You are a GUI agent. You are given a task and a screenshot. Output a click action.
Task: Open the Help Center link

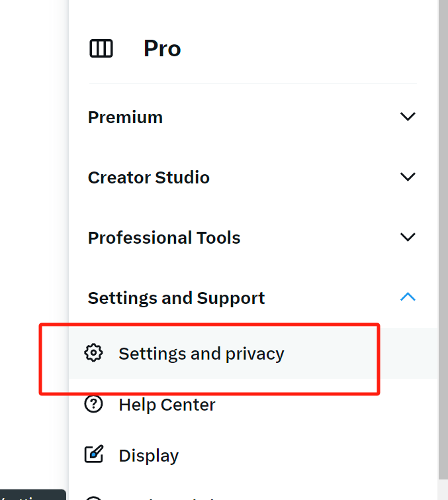pos(167,405)
